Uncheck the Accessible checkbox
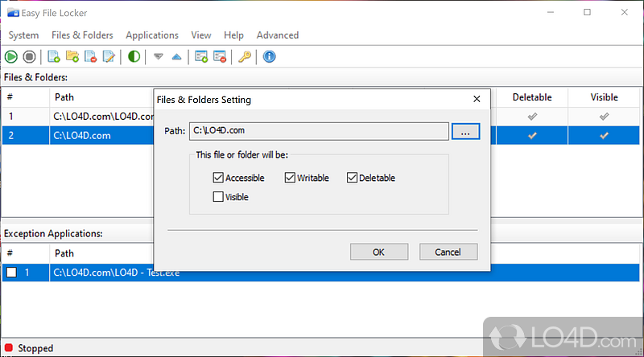Viewport: 644px width, 357px height. tap(218, 178)
